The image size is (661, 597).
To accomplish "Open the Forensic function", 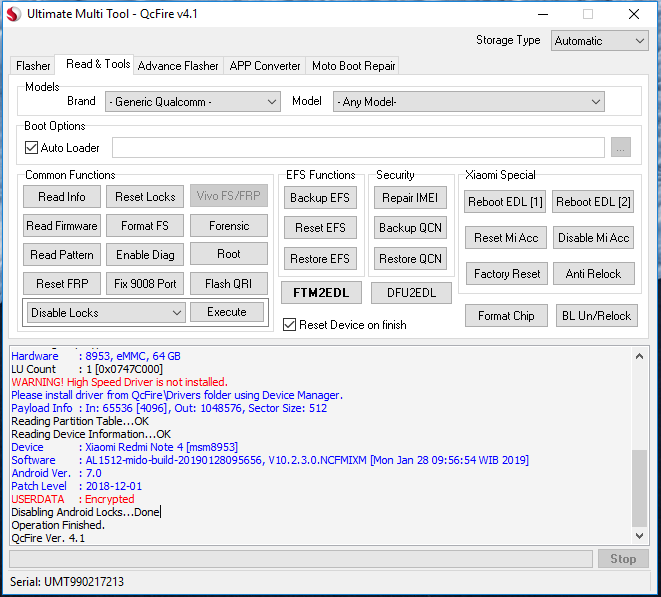I will pos(229,226).
